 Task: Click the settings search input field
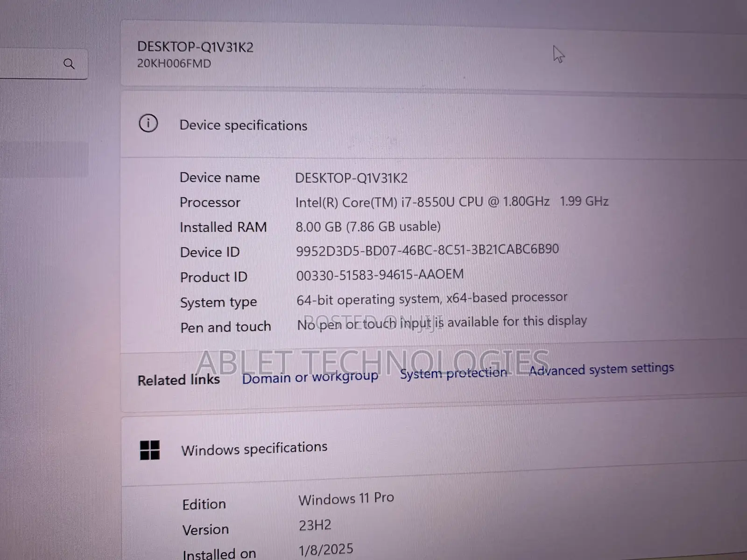pyautogui.click(x=43, y=64)
